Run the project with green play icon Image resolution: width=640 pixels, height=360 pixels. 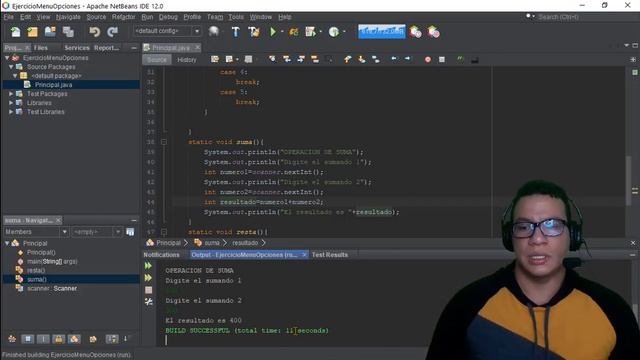(x=273, y=32)
